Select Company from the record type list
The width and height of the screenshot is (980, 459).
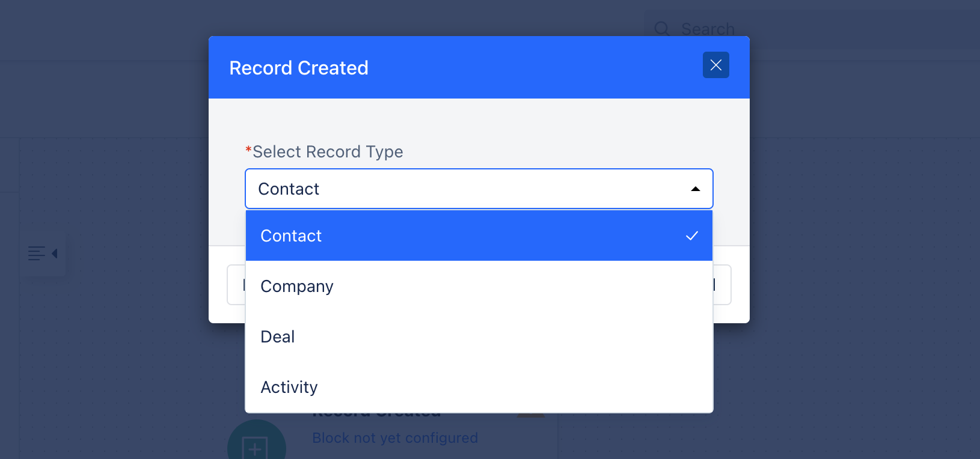click(x=479, y=286)
